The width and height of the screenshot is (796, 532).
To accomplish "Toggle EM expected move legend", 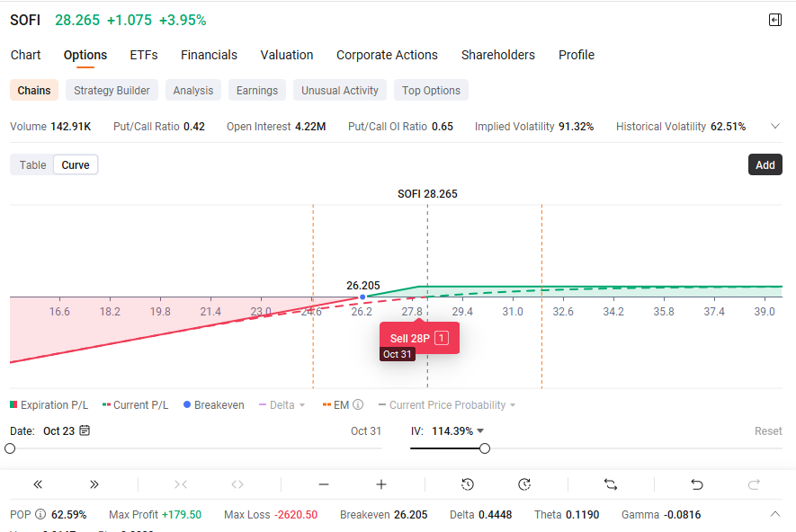I will pyautogui.click(x=335, y=404).
